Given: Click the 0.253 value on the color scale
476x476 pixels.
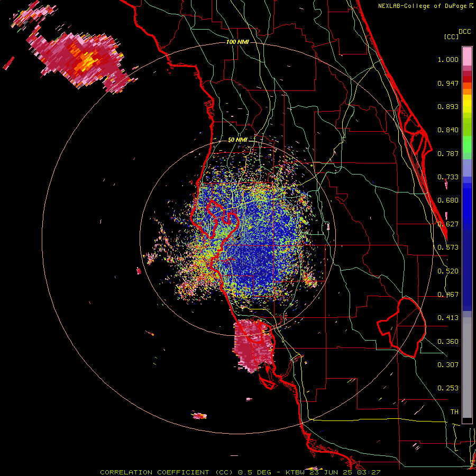Looking at the screenshot, I should (448, 388).
